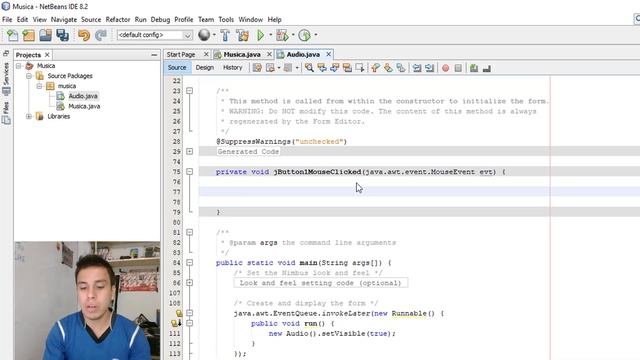Image resolution: width=640 pixels, height=360 pixels.
Task: Open dropdown arrow next to globe icon
Action: pyautogui.click(x=214, y=35)
